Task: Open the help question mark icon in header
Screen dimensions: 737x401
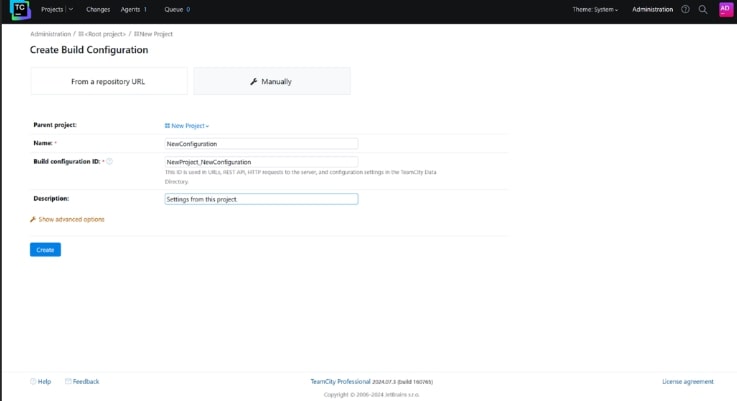Action: pos(685,9)
